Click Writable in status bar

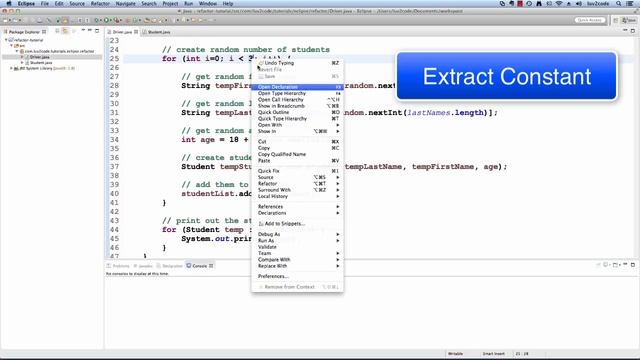[455, 354]
